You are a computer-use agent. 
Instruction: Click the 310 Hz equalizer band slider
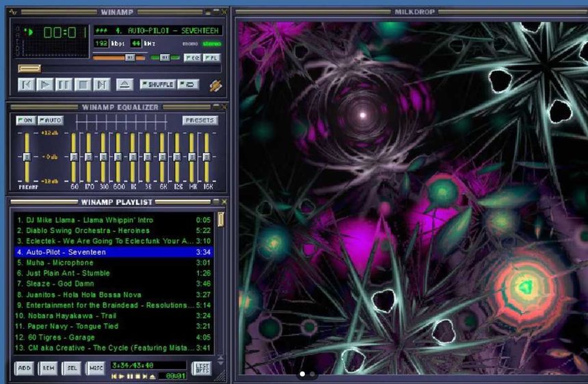[x=103, y=157]
